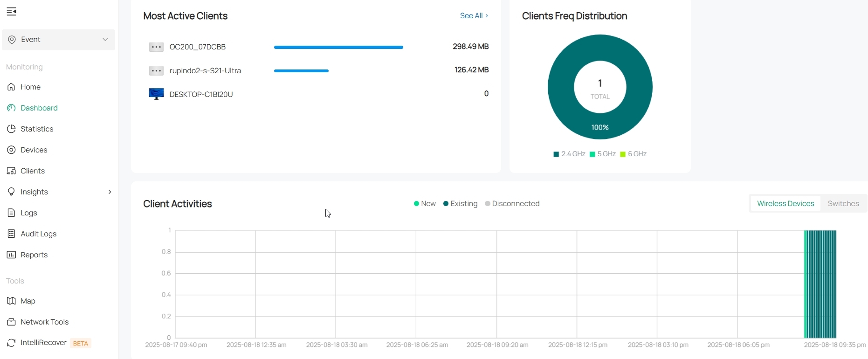
Task: Click the Audit Logs list icon
Action: pos(11,234)
